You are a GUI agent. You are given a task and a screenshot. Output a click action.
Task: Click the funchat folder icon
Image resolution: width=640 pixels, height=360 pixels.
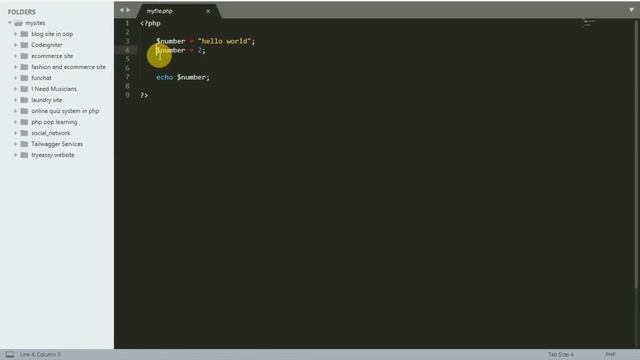click(24, 78)
